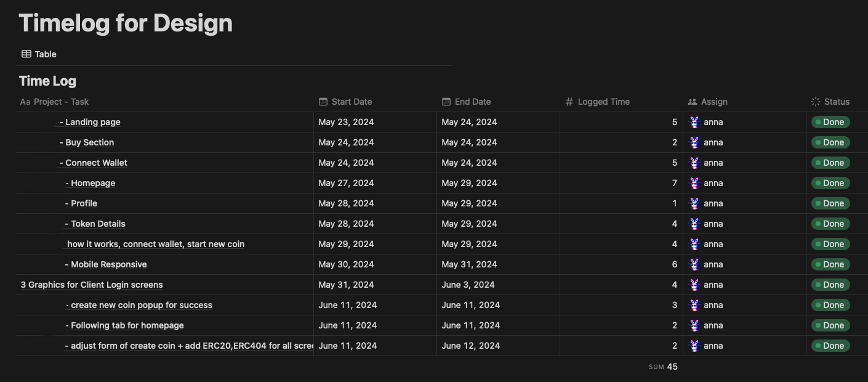The image size is (868, 382).
Task: Select End Date June 3, 2024 cell
Action: [x=499, y=285]
